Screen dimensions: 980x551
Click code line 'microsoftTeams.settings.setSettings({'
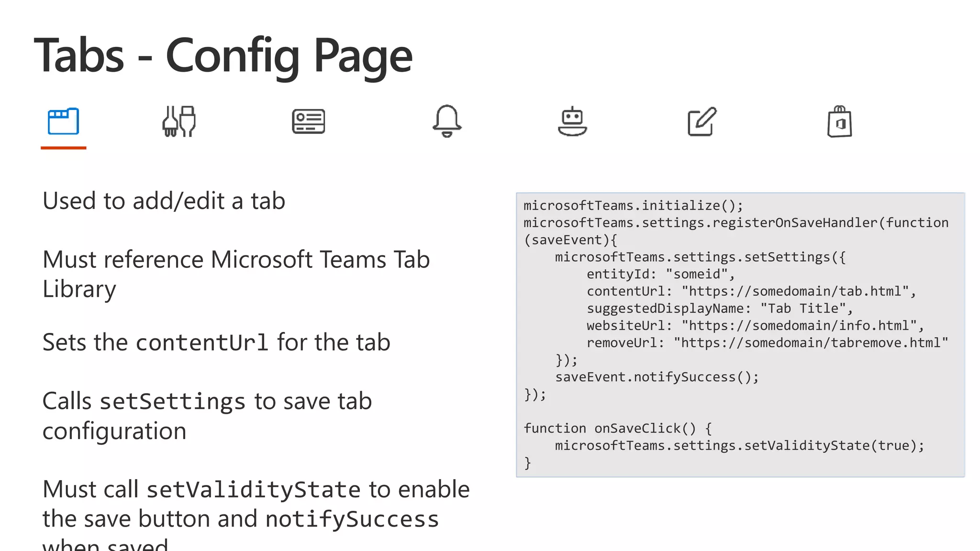click(701, 257)
